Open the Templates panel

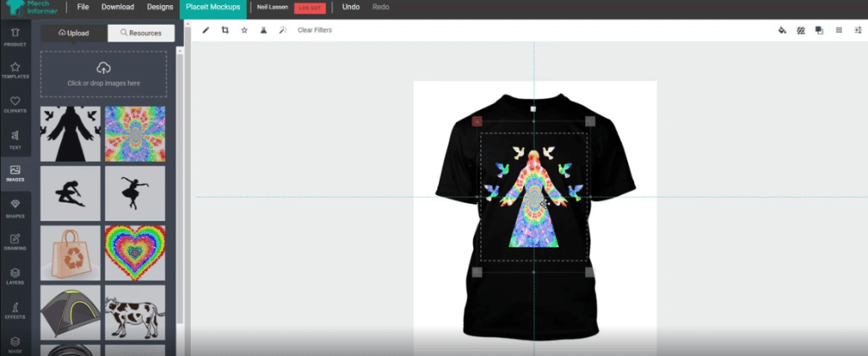click(15, 70)
